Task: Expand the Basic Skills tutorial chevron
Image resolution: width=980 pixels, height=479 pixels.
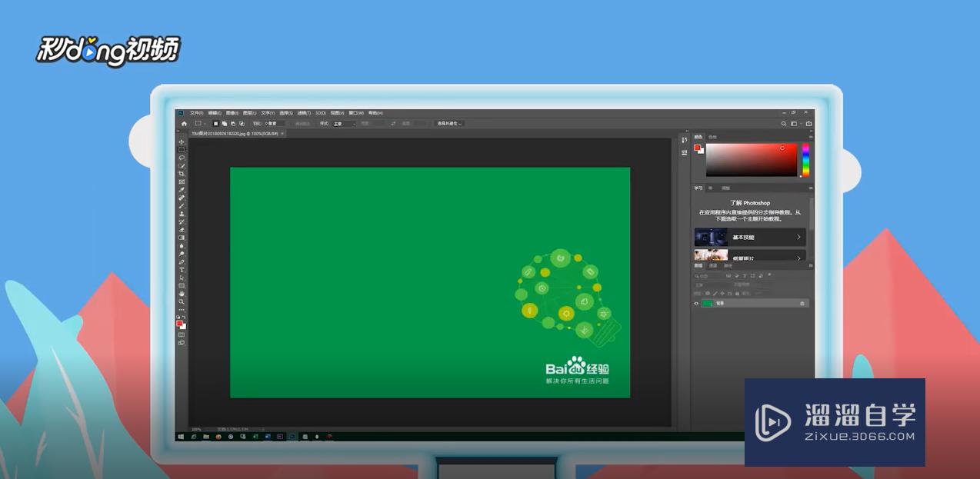Action: tap(798, 238)
